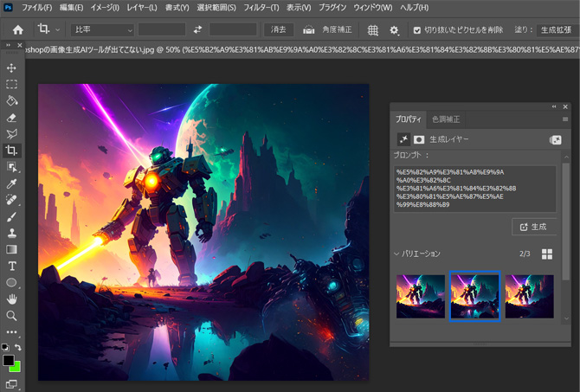580x392 pixels.
Task: Close the Properties panel
Action: [x=565, y=107]
